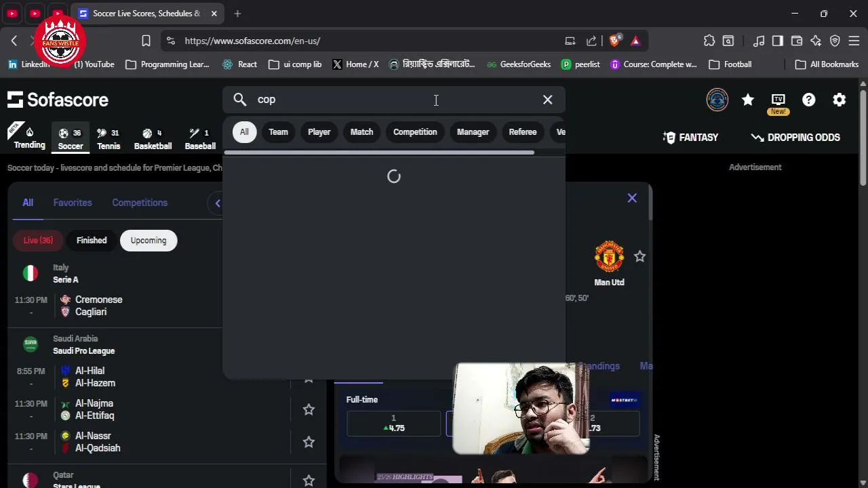Open the React bookmark

(239, 64)
